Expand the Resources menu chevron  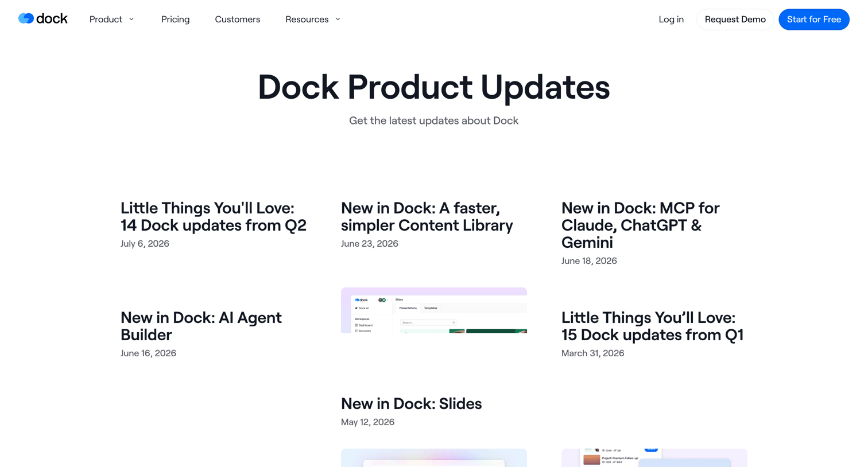pos(338,20)
